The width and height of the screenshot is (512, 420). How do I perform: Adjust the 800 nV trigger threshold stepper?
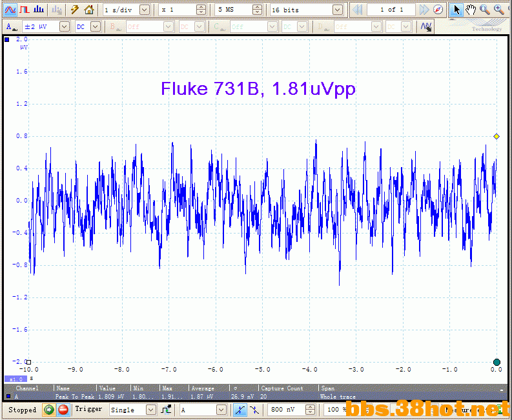[310, 410]
